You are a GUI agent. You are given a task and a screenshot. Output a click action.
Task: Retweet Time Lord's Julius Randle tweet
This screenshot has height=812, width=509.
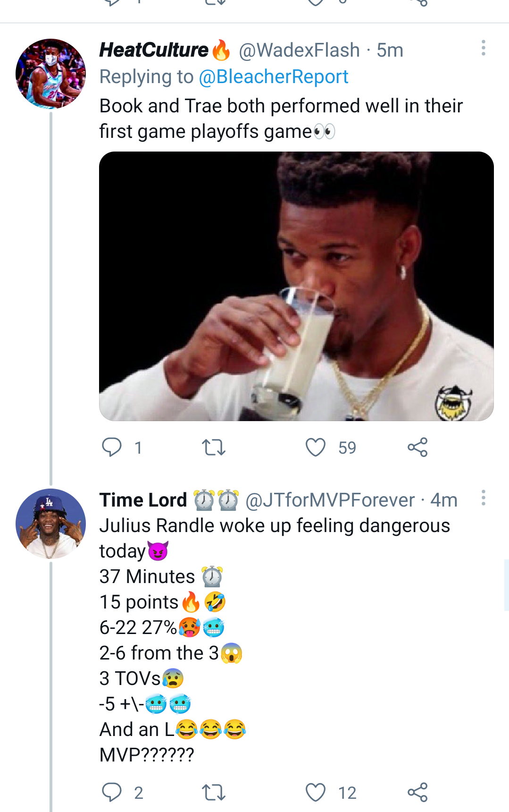[213, 792]
